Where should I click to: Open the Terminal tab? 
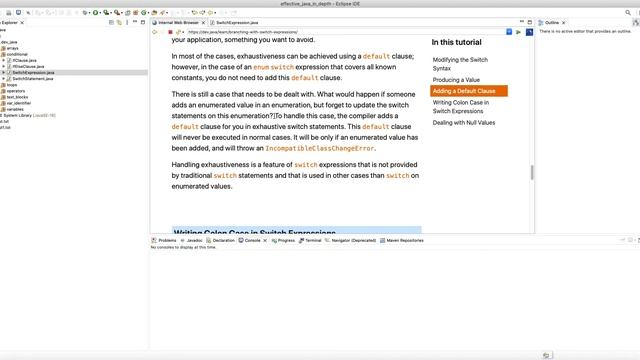(310, 240)
